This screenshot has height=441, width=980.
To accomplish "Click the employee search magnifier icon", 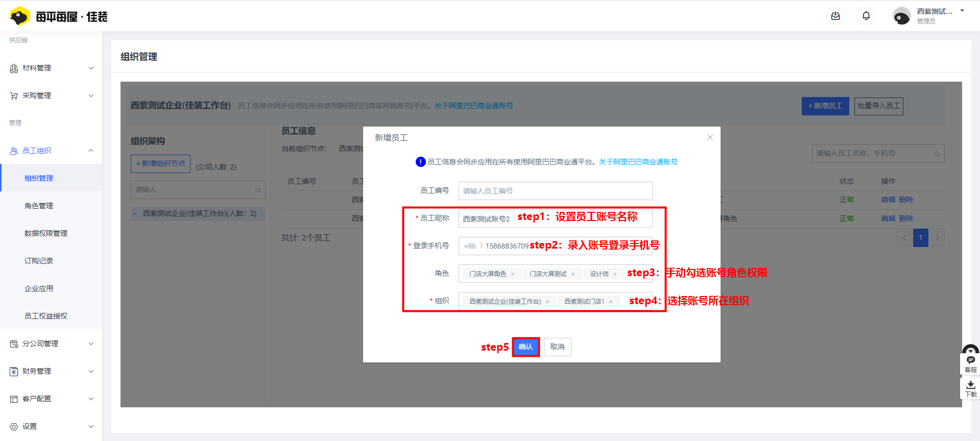I will [x=937, y=154].
